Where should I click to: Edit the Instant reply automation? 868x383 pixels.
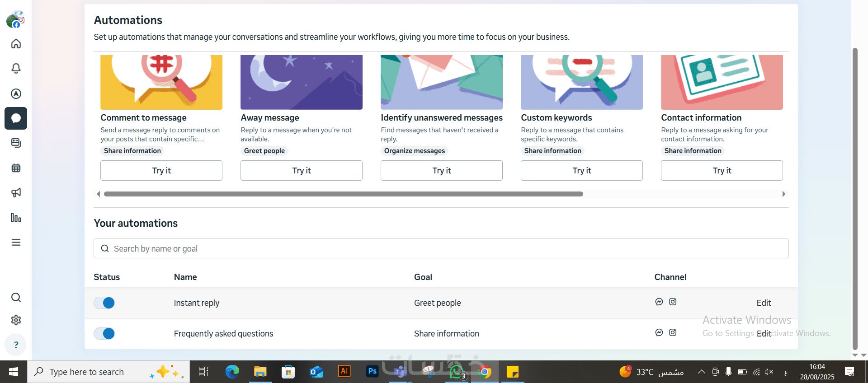pyautogui.click(x=764, y=303)
